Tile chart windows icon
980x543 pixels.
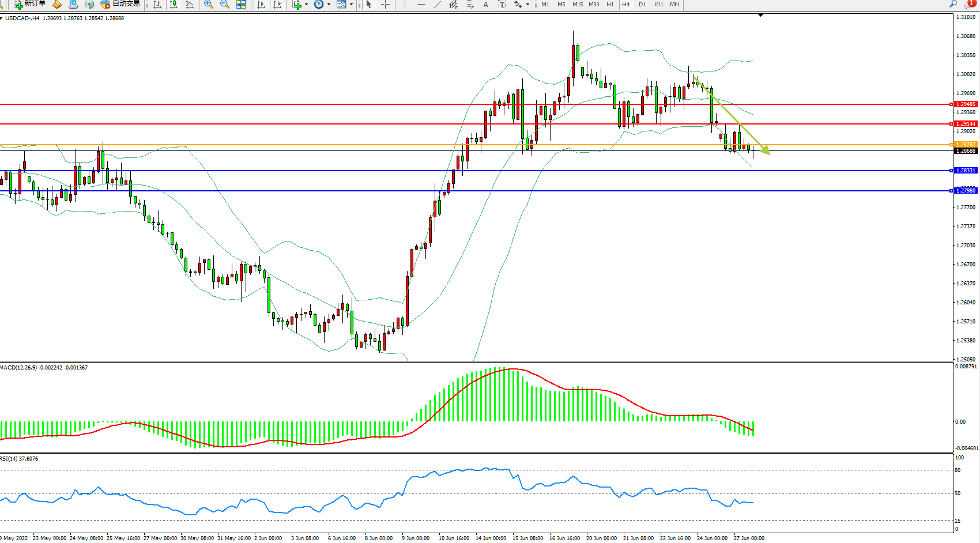tap(241, 5)
